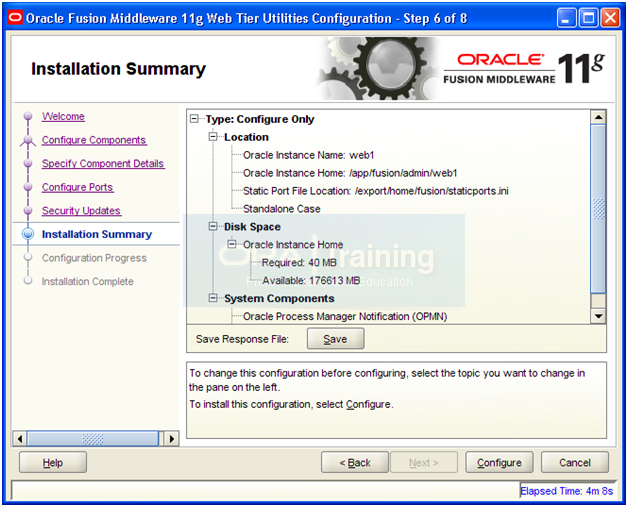Click the Configuration Progress step bullet icon
The width and height of the screenshot is (628, 507).
point(28,257)
